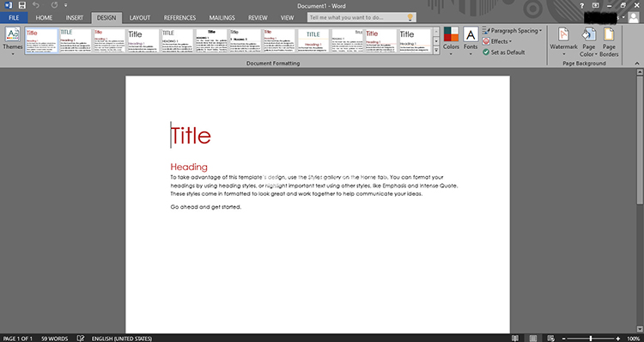The image size is (644, 342).
Task: Open the Themes gallery
Action: [x=12, y=41]
